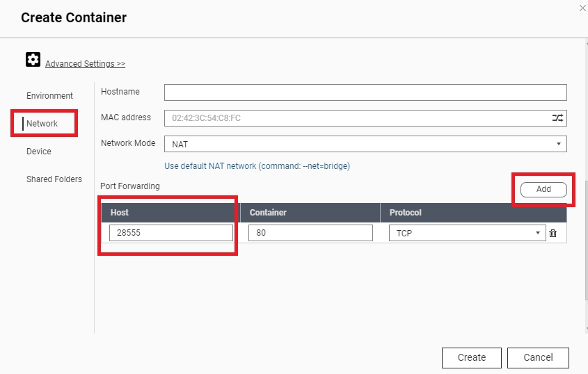Click the Create button
This screenshot has height=374, width=588.
click(471, 357)
